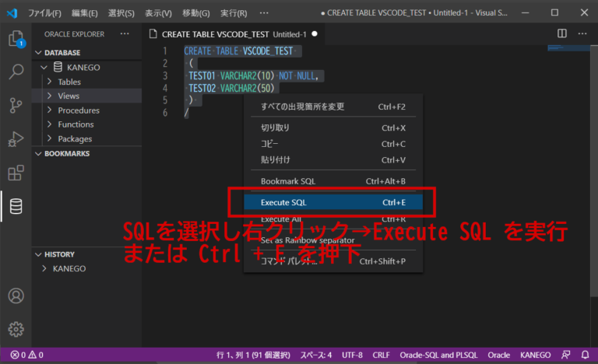Viewport: 598px width, 364px height.
Task: Select the Oracle Explorer database icon
Action: click(16, 206)
